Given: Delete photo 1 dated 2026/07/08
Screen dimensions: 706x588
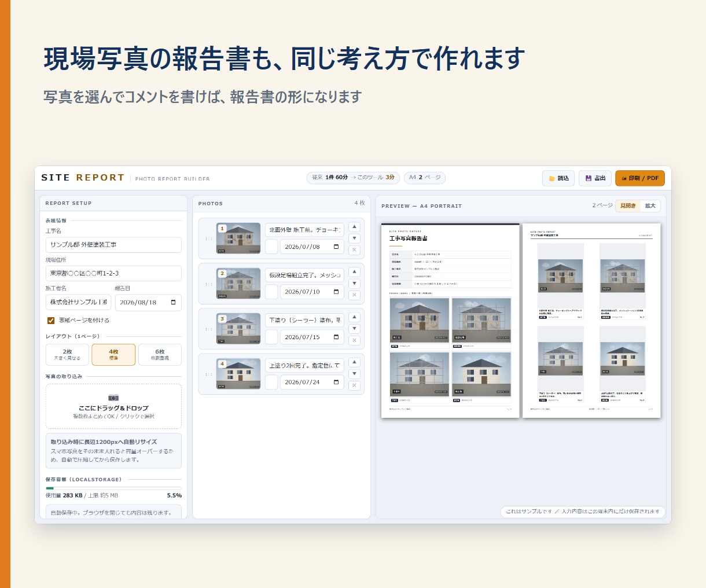Looking at the screenshot, I should click(355, 250).
